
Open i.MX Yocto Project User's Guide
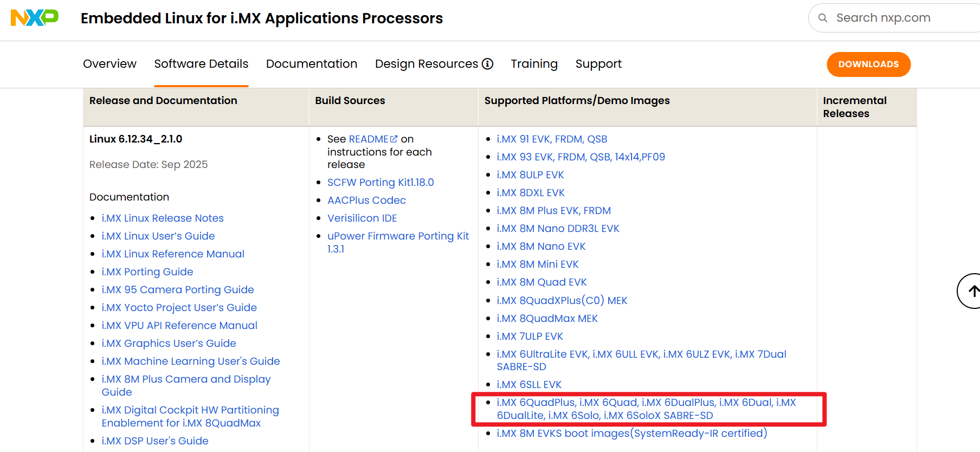pos(179,307)
